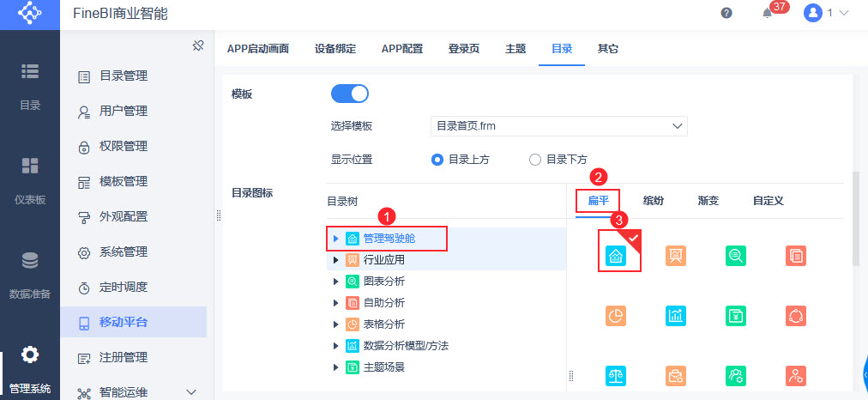Open 数据准备 database icon in left bar
This screenshot has width=868, height=400.
(30, 261)
